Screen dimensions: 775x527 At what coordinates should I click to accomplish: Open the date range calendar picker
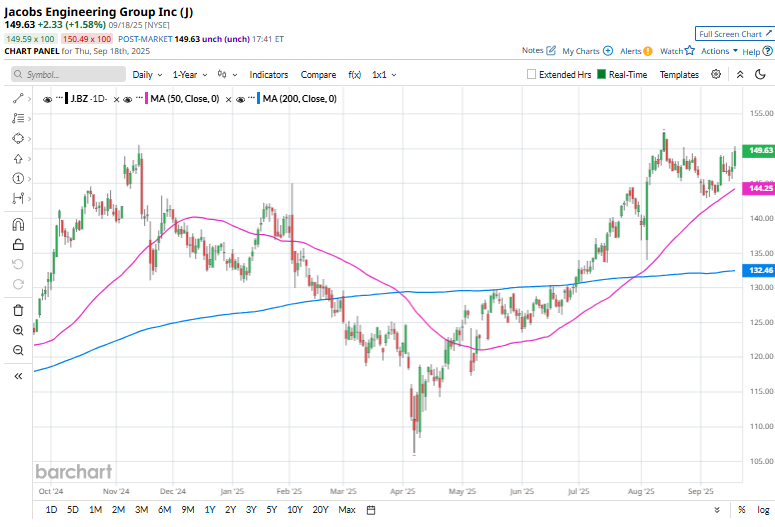pos(371,510)
